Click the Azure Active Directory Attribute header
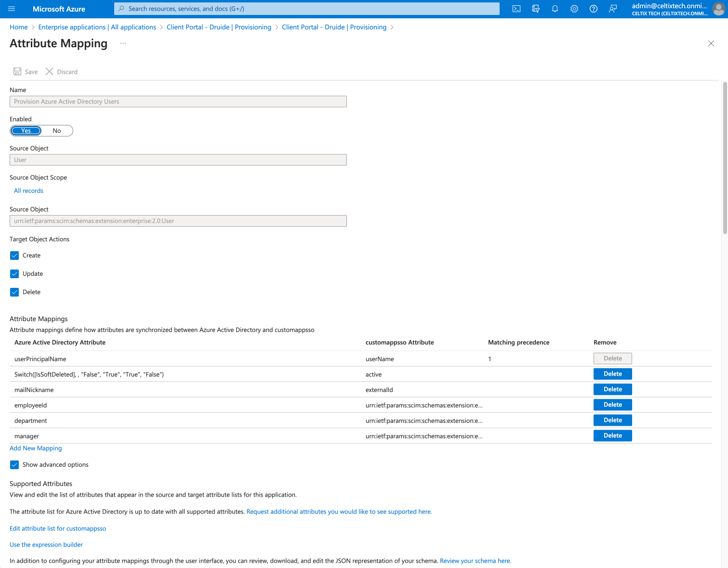Image resolution: width=728 pixels, height=568 pixels. click(x=60, y=342)
